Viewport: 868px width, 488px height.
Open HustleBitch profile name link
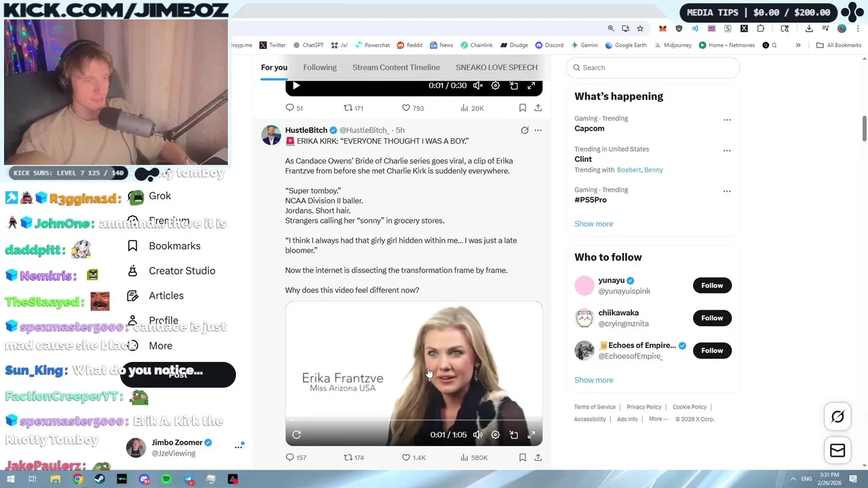(306, 130)
